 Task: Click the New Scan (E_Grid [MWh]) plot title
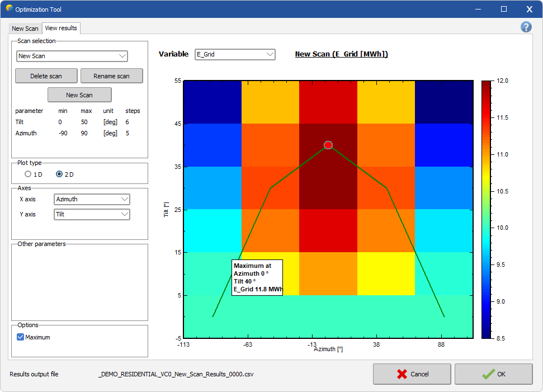click(342, 54)
